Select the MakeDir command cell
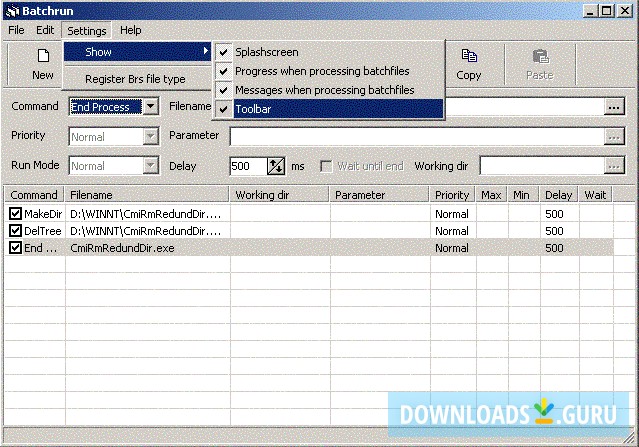Image resolution: width=639 pixels, height=447 pixels. click(x=43, y=214)
